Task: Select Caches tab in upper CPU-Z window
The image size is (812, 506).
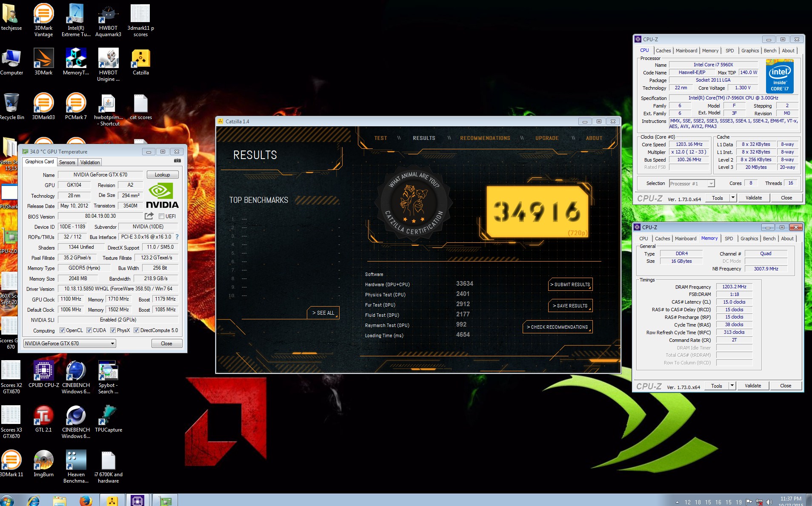Action: tap(663, 51)
